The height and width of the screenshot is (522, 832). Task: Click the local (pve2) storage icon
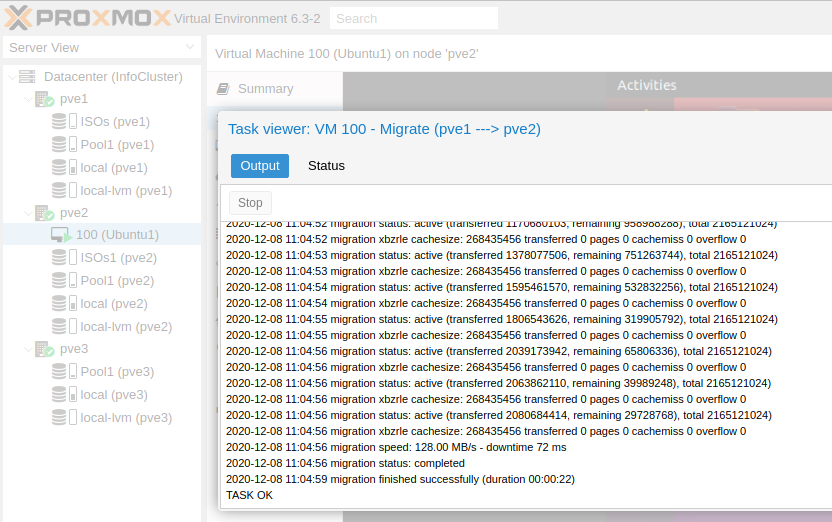(x=64, y=303)
